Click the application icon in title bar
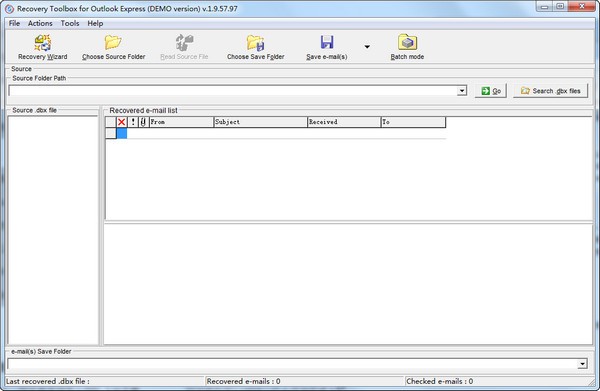 [10, 8]
